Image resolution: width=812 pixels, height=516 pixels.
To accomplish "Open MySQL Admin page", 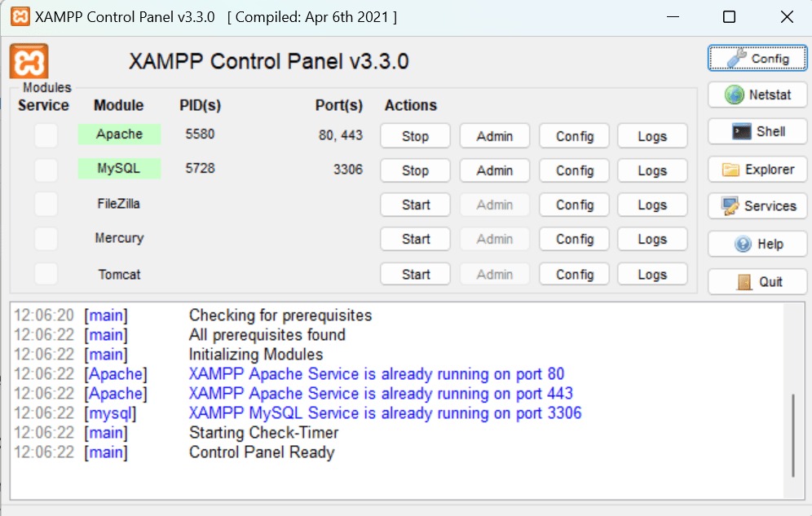I will coord(495,170).
